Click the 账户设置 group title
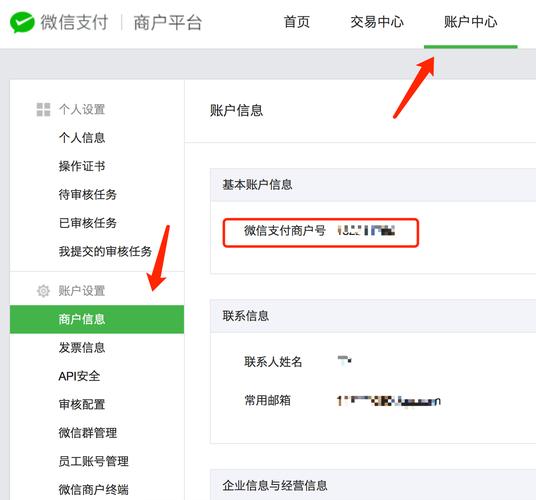The width and height of the screenshot is (536, 500). 82,291
